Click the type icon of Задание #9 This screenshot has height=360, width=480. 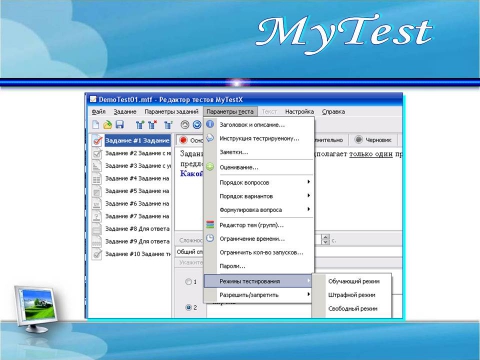97,242
